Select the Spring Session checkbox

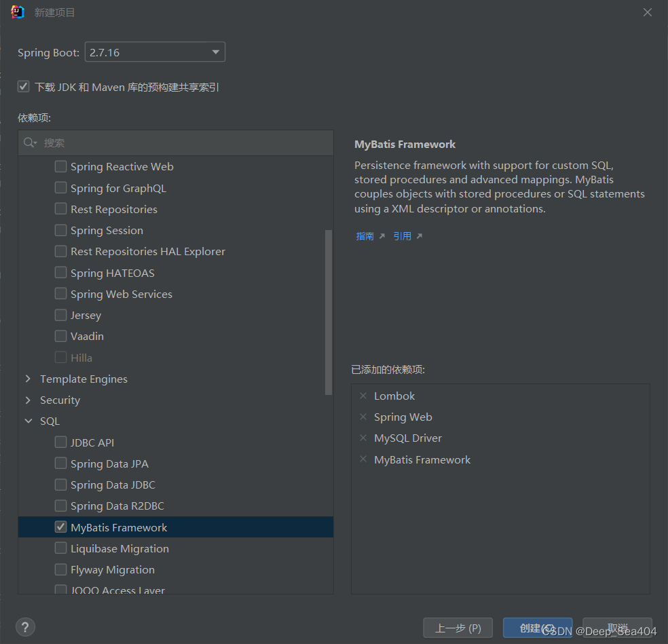pyautogui.click(x=60, y=230)
